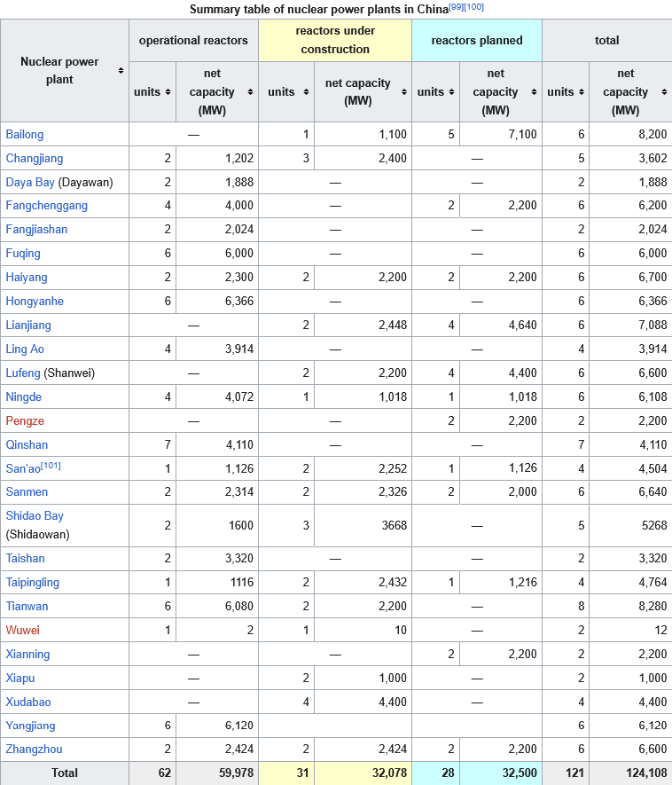Screen dimensions: 672x785
Task: Select total units value 121
Action: [575, 773]
